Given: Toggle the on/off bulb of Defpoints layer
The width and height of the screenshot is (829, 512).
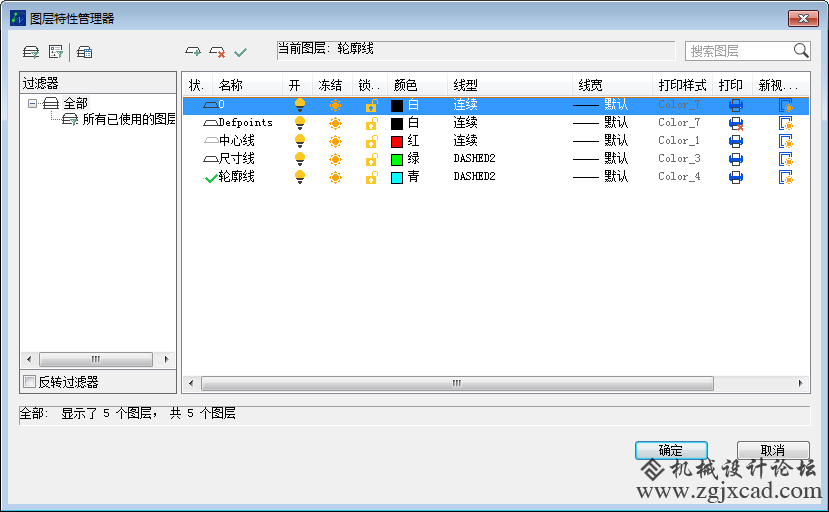Looking at the screenshot, I should 300,123.
